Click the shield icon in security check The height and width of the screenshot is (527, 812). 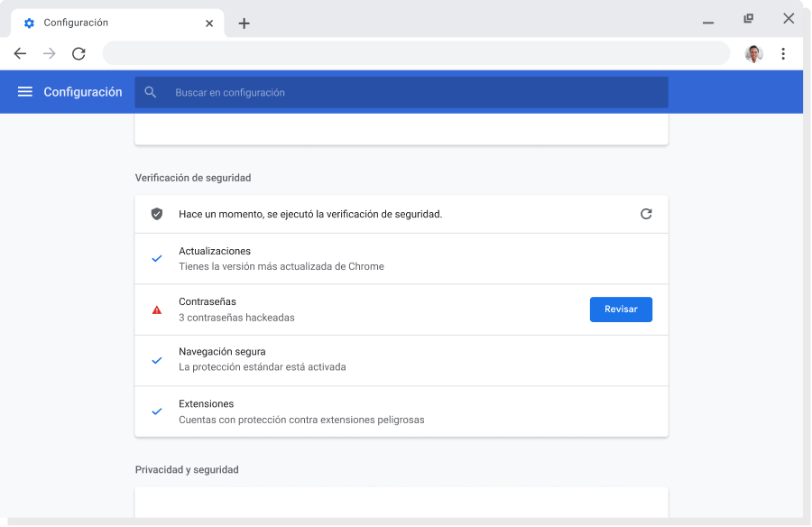[157, 214]
